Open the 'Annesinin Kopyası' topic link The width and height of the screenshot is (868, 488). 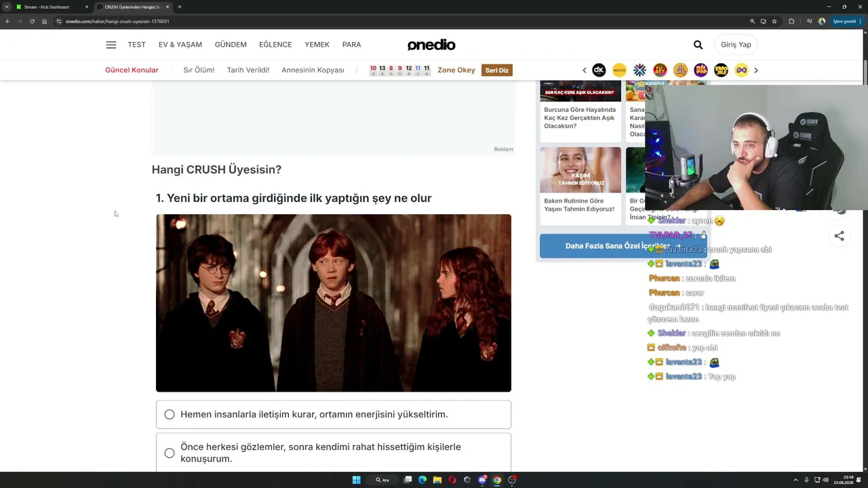pos(313,70)
